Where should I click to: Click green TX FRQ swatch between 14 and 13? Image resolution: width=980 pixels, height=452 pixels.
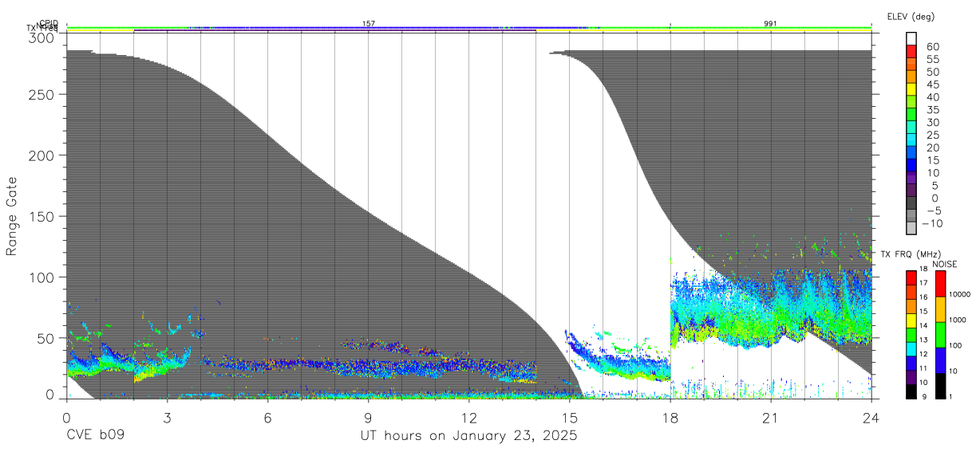pos(911,335)
